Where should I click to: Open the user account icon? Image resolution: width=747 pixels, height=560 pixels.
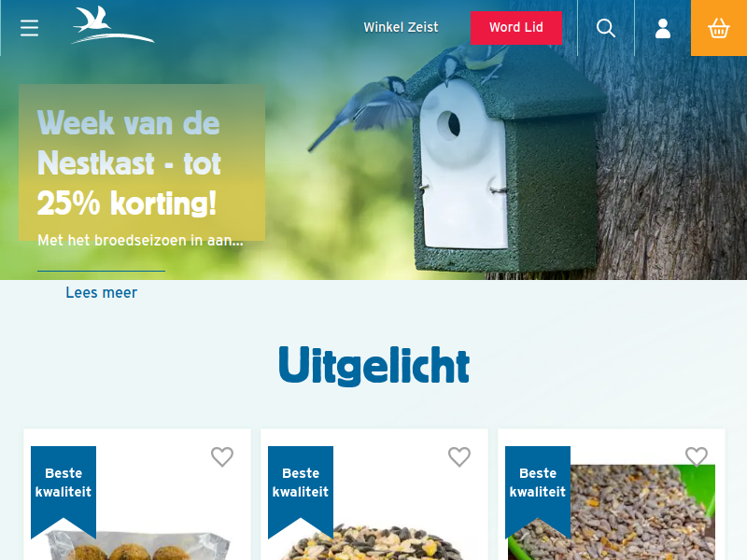click(663, 28)
